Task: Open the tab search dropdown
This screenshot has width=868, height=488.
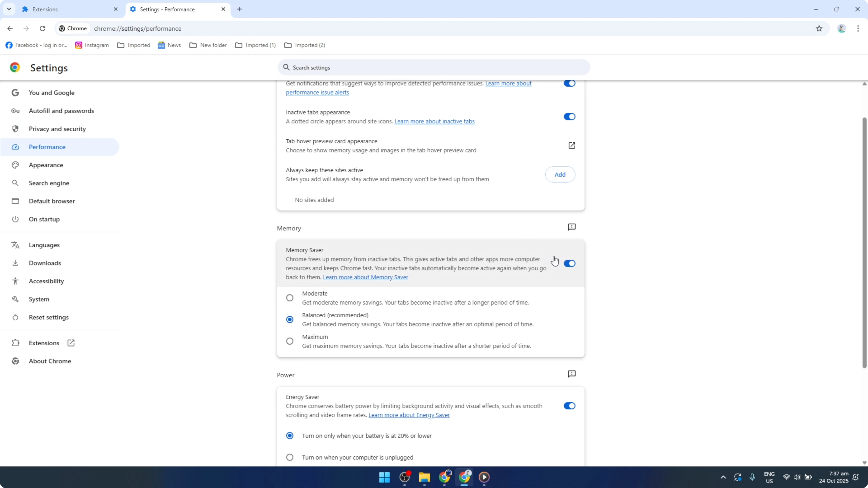Action: click(9, 9)
